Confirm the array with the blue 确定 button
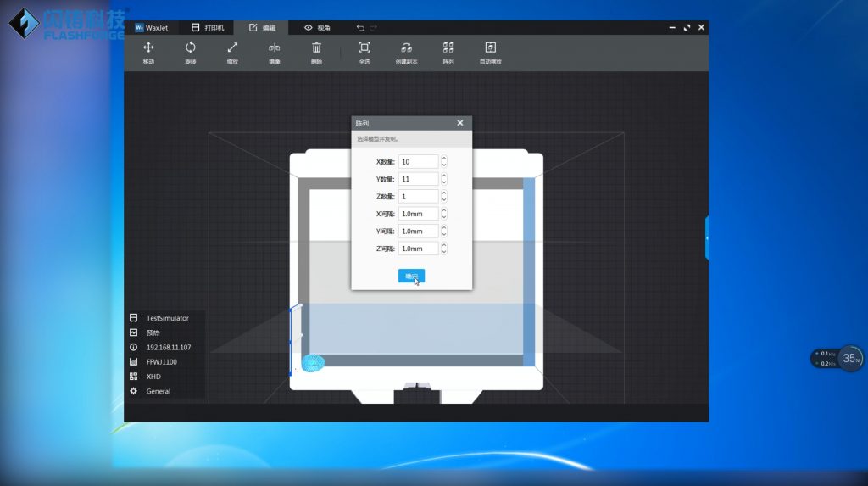This screenshot has height=486, width=868. click(x=411, y=276)
